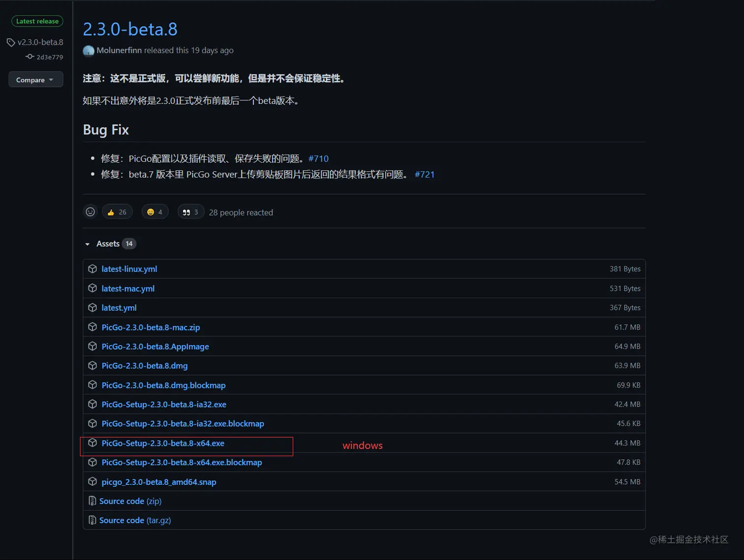
Task: Click the Bug Fix heading
Action: [x=106, y=130]
